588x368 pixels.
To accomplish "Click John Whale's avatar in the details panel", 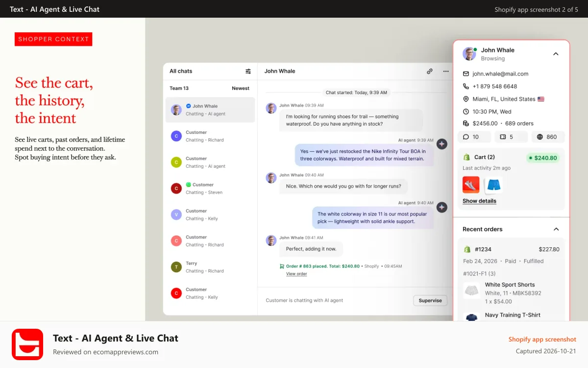I will tap(469, 54).
